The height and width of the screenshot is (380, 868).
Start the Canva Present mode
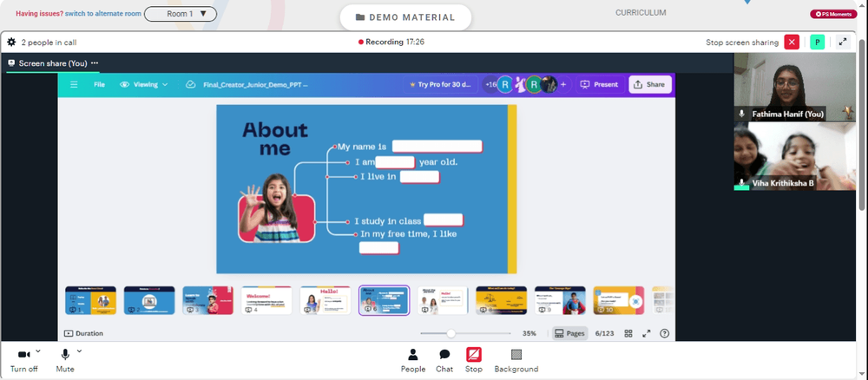pyautogui.click(x=599, y=85)
